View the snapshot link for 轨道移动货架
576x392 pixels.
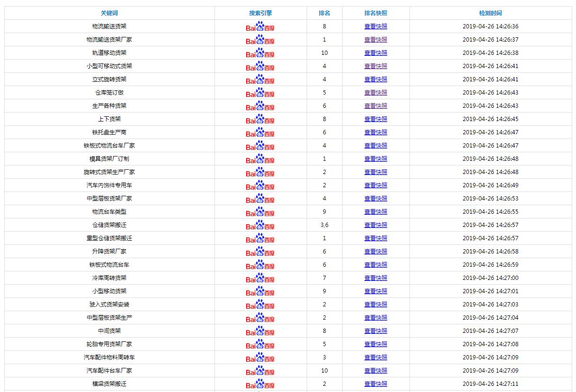[x=376, y=53]
